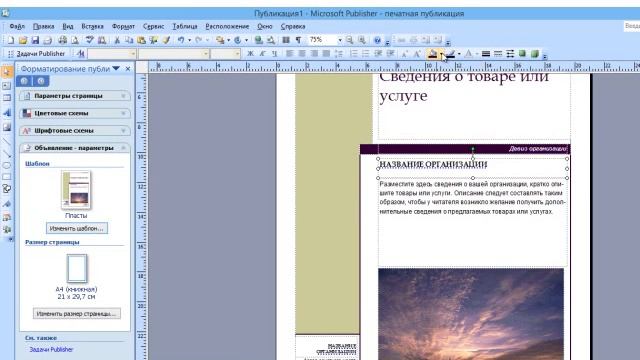The height and width of the screenshot is (360, 640).
Task: Open the Задачи Publisher link in See also
Action: [51, 349]
